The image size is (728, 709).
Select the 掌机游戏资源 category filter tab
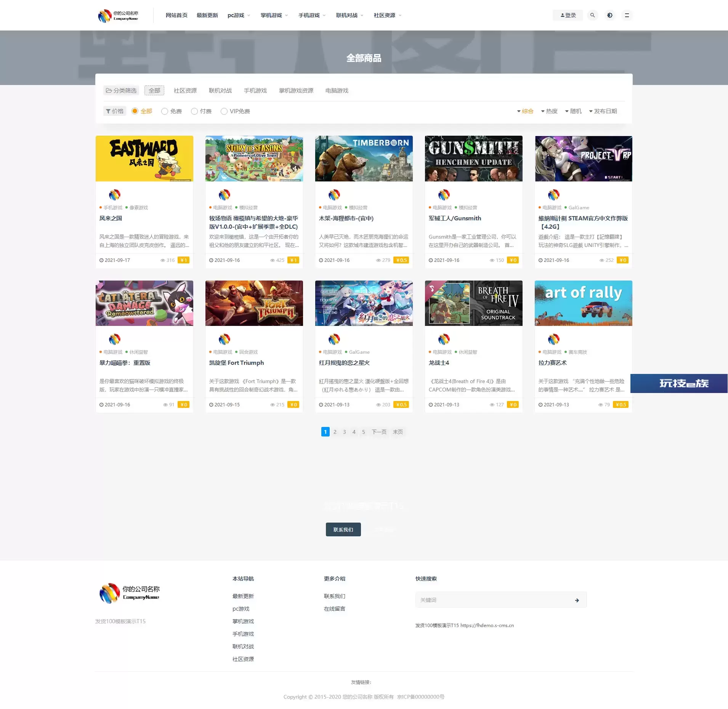296,91
